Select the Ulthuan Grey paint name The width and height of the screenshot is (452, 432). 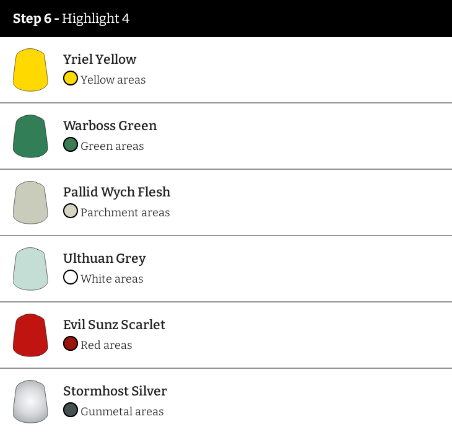pos(104,259)
